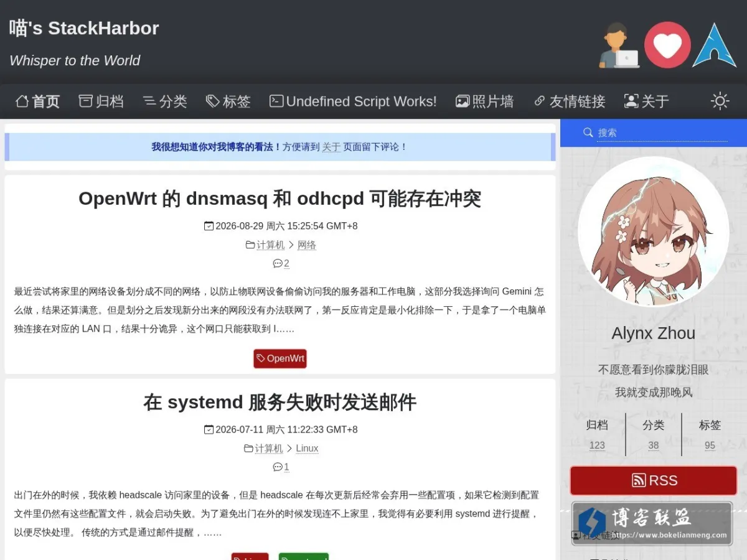Click the folder icon on the OpenWrt post
This screenshot has height=560, width=747.
[x=250, y=245]
